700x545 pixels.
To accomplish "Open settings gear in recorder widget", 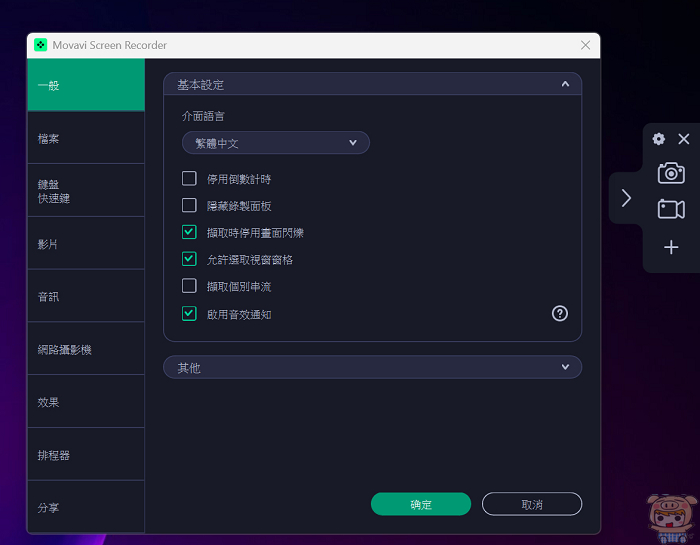I will pyautogui.click(x=658, y=140).
